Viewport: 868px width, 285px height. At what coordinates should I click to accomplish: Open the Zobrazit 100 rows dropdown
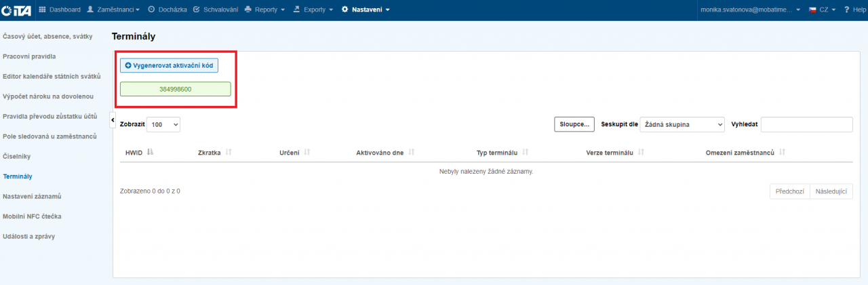point(163,125)
